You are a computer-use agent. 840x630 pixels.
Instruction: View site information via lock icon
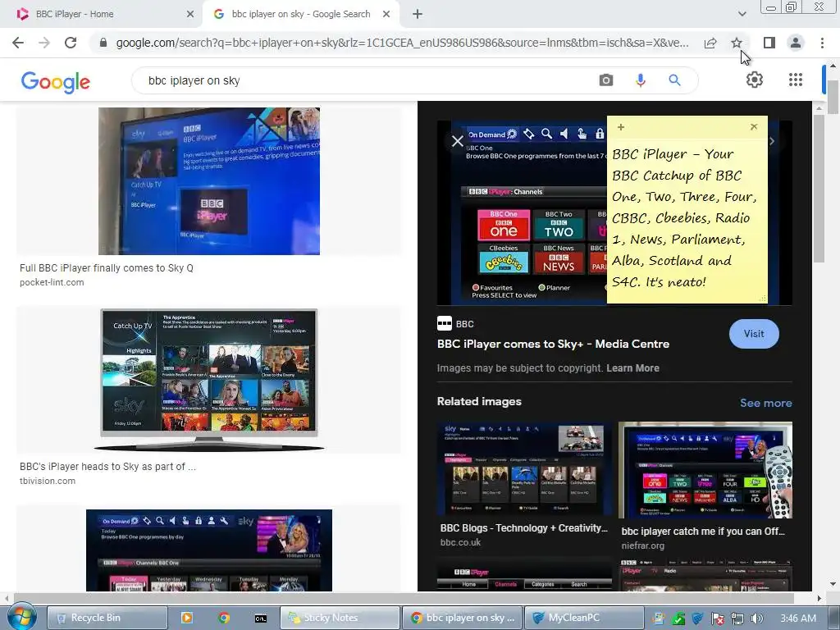point(103,43)
